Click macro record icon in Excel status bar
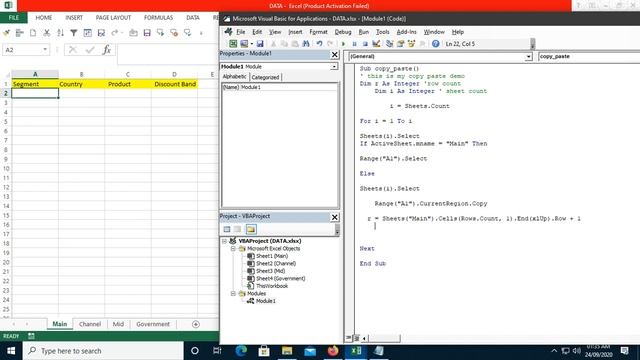 pos(31,336)
